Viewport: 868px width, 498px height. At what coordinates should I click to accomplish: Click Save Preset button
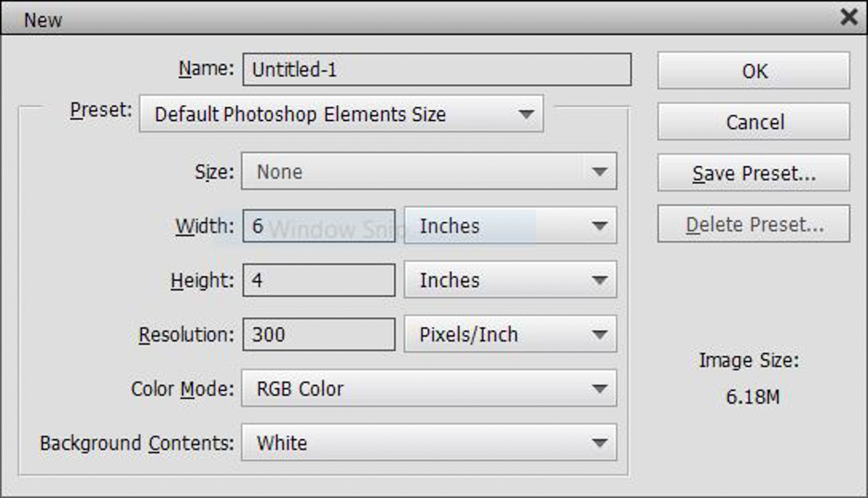(x=754, y=173)
